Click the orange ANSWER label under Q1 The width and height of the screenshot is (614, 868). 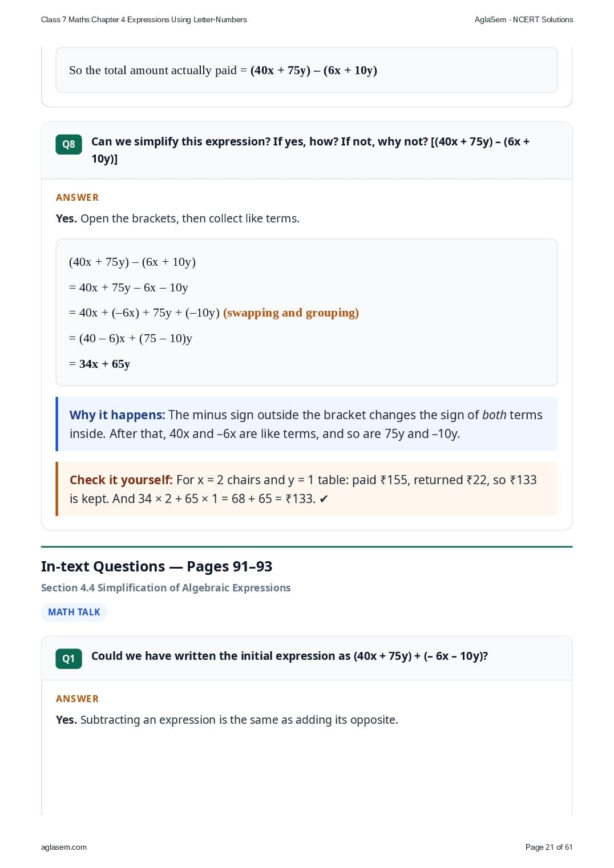(77, 699)
